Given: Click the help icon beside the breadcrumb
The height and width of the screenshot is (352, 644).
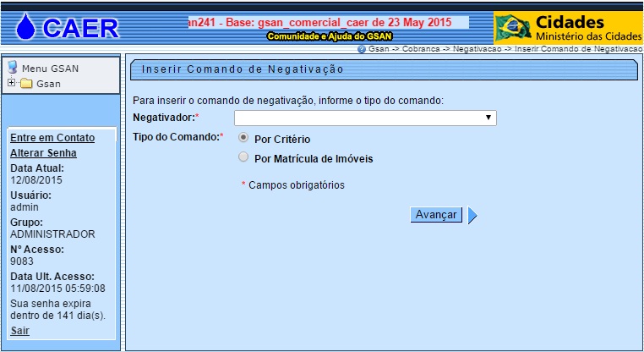Looking at the screenshot, I should point(362,49).
